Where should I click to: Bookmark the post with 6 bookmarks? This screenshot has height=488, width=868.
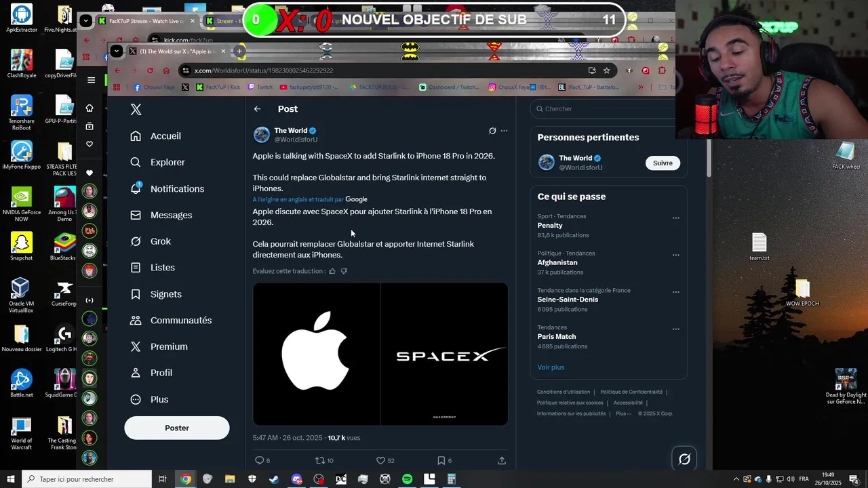[441, 460]
